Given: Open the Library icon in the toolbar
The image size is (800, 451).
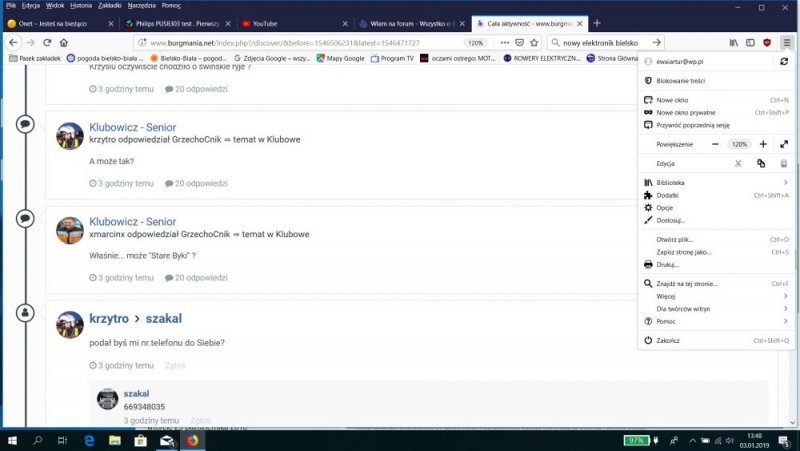Looking at the screenshot, I should [733, 43].
